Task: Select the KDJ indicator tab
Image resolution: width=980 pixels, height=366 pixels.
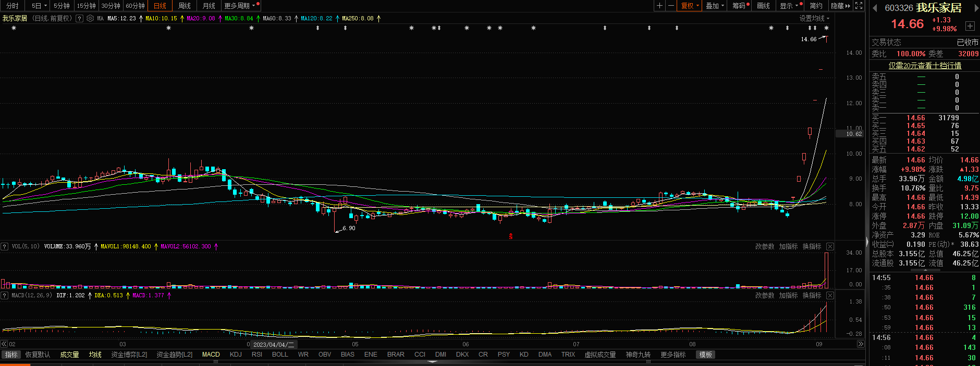Action: [236, 355]
